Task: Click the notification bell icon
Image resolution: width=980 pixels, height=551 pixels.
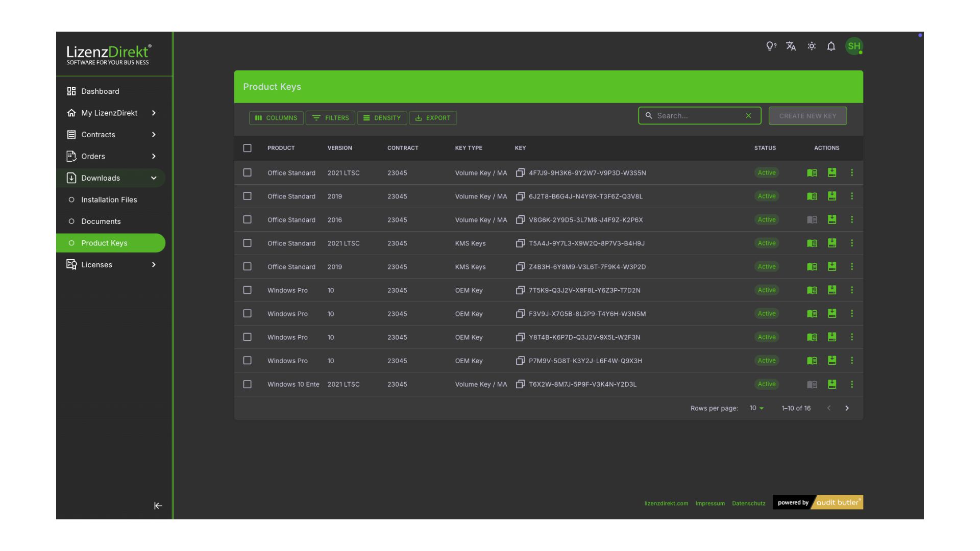Action: pos(831,46)
